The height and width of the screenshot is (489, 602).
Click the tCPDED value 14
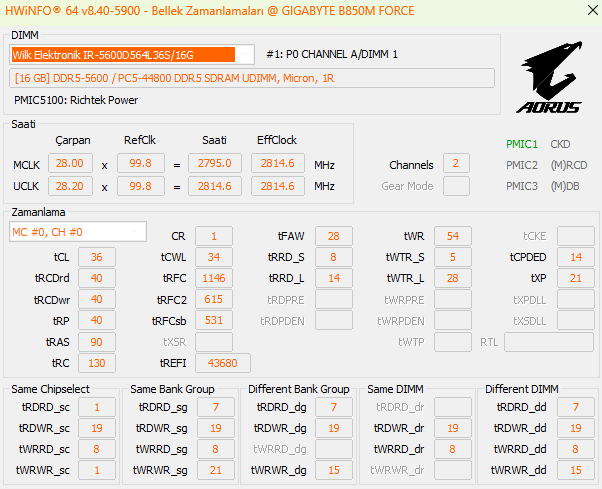(x=576, y=257)
